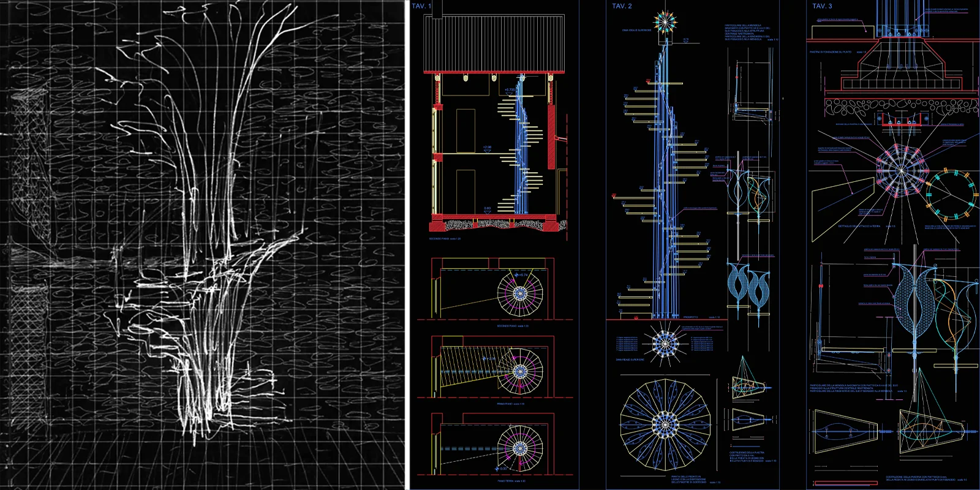Select the bottom circular stair plan in TAV. 1
Viewport: 980px width, 490px height.
519,448
